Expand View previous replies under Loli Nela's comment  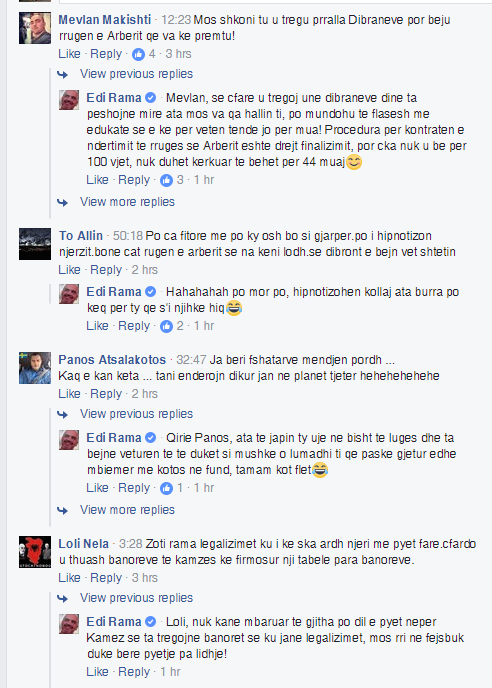(x=136, y=598)
